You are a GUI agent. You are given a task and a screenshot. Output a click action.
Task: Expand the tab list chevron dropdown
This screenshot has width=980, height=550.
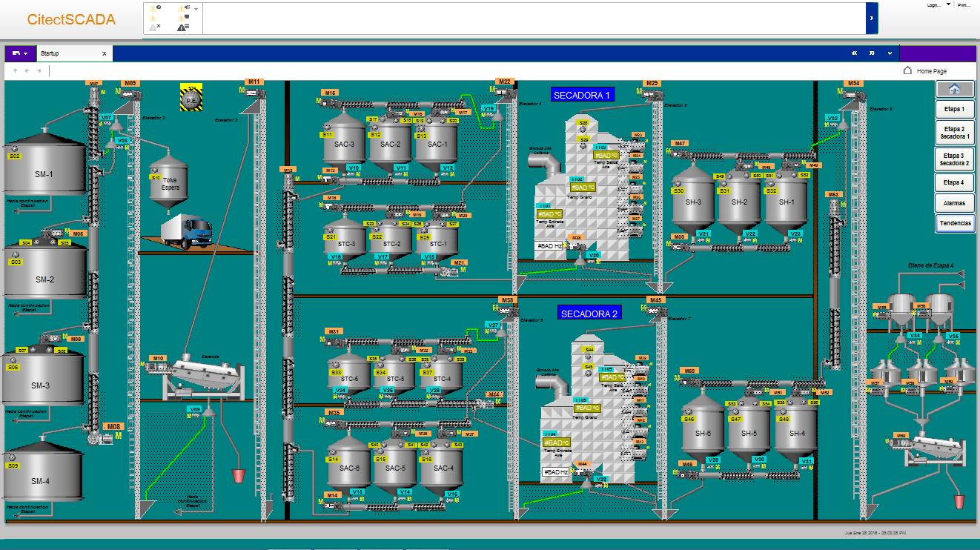point(890,53)
